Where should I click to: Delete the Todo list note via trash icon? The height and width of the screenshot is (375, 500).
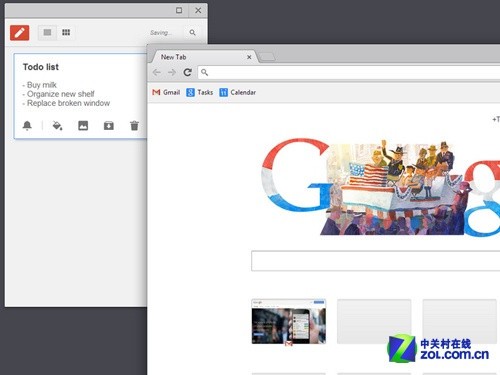click(x=134, y=126)
